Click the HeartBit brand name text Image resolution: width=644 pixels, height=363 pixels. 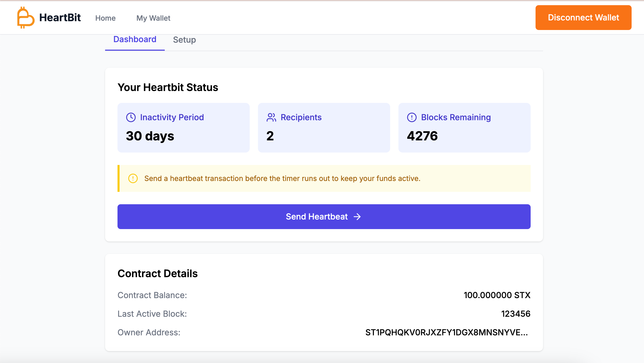[60, 18]
